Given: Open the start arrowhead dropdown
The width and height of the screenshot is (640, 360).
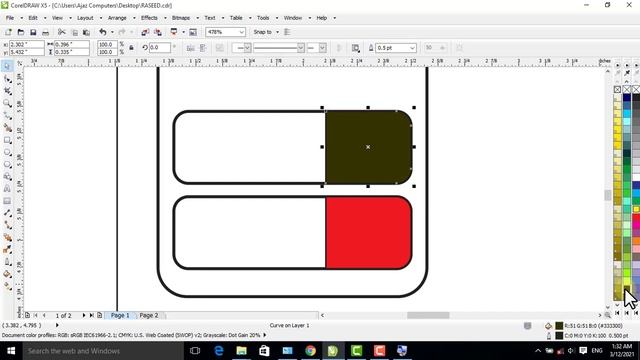Looking at the screenshot, I should [247, 48].
